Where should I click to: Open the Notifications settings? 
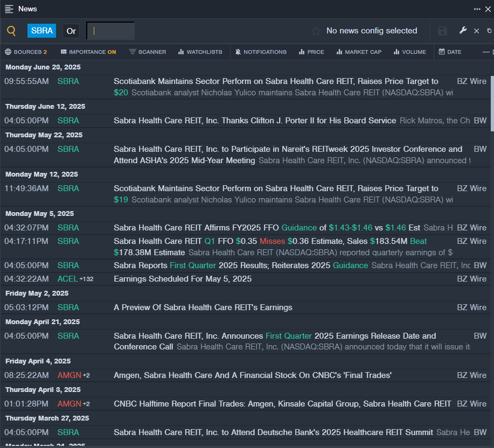261,52
